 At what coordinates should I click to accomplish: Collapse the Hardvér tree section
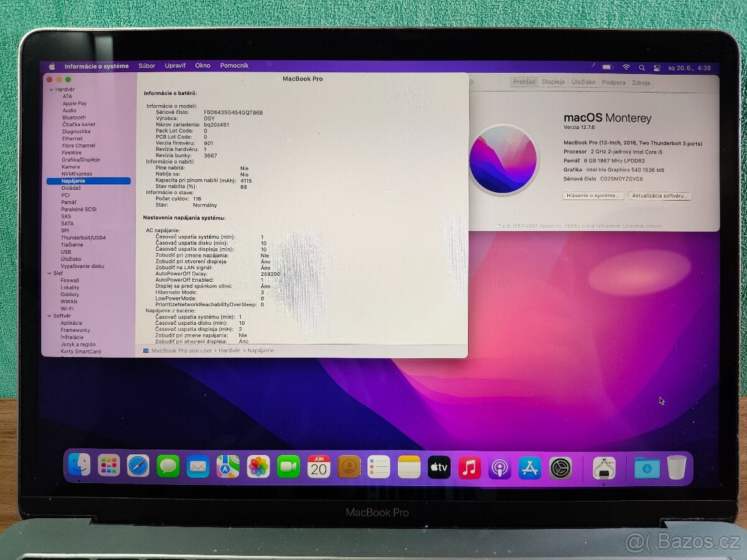[x=51, y=90]
